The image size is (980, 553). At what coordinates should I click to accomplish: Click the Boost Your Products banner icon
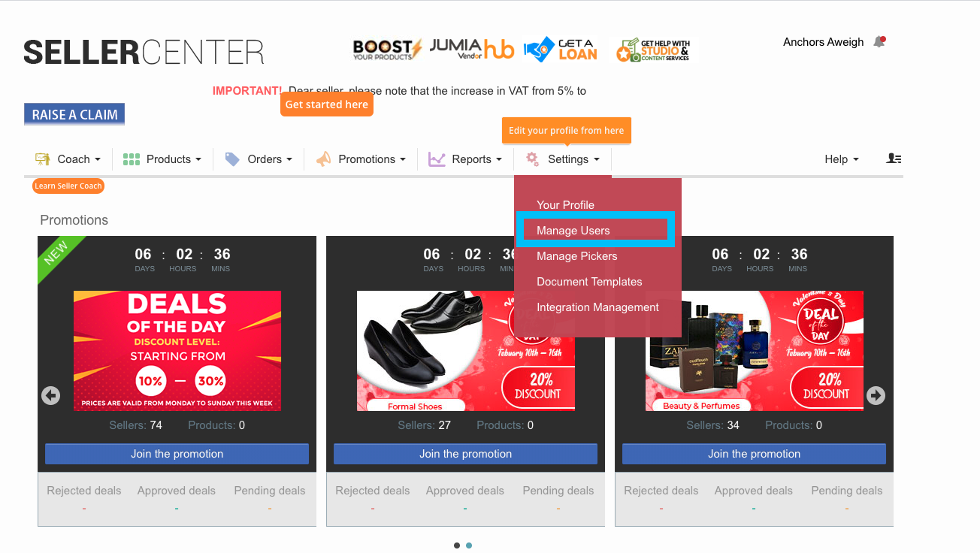pos(387,50)
